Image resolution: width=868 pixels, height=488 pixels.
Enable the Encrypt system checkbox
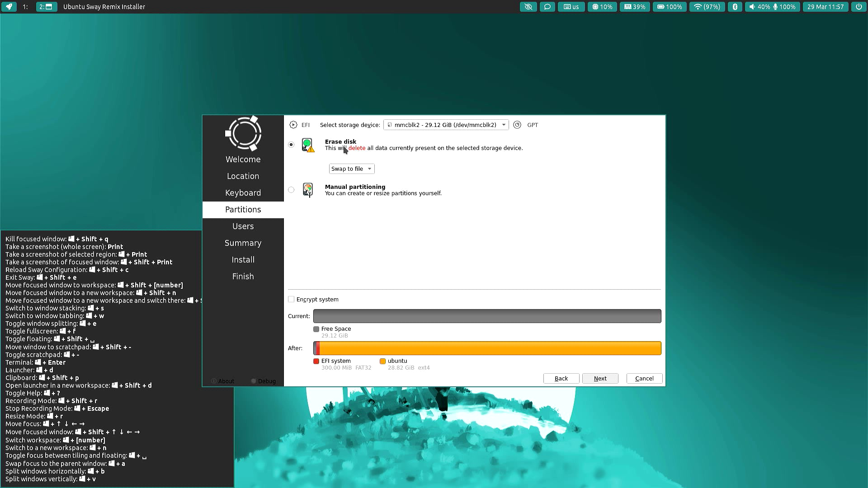click(291, 300)
